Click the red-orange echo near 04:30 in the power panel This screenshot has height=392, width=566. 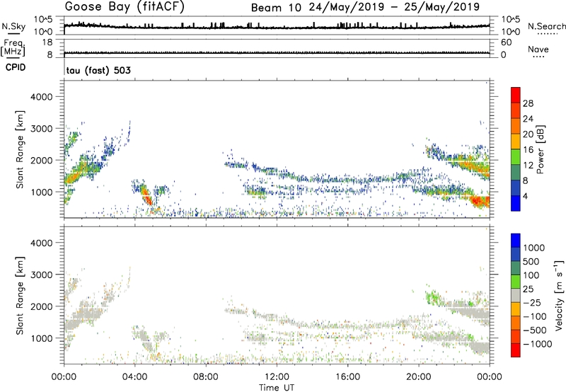146,197
